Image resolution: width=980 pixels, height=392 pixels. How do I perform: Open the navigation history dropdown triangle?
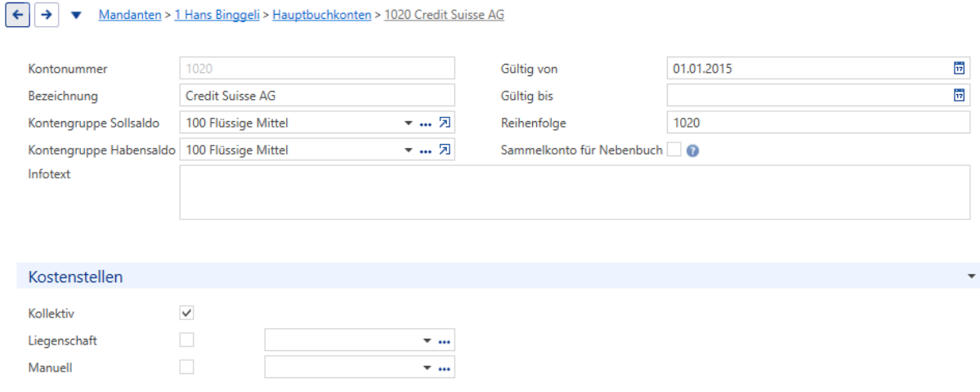click(76, 16)
